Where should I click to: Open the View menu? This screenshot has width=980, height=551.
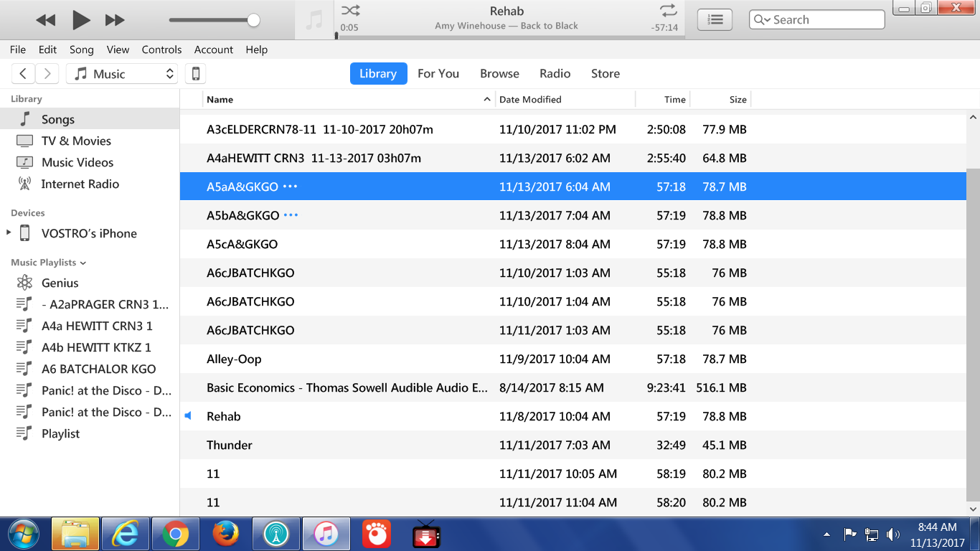118,50
